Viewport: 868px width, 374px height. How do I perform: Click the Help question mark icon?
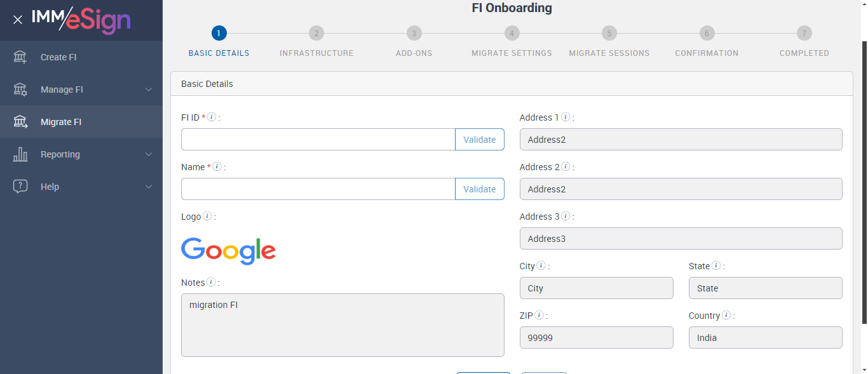pyautogui.click(x=20, y=187)
